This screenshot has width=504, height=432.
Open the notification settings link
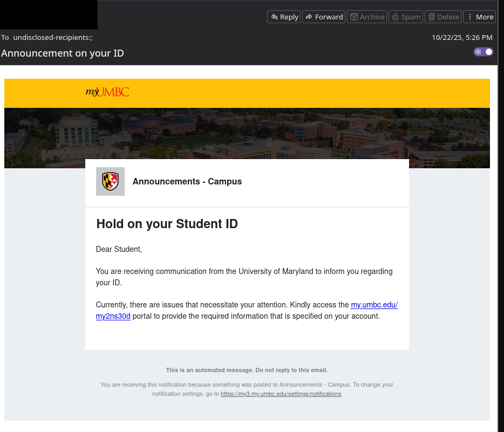pyautogui.click(x=281, y=394)
